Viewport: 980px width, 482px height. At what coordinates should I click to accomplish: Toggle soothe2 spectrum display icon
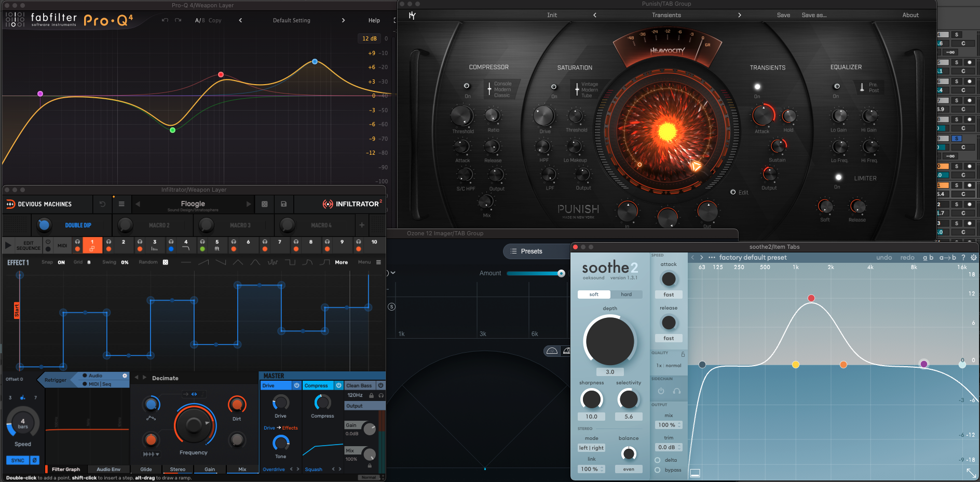[695, 473]
